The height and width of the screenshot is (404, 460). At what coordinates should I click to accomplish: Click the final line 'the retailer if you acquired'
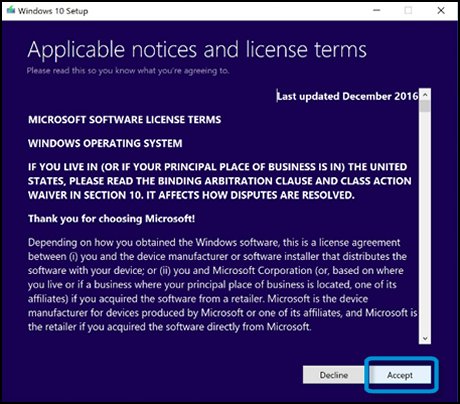(170, 327)
